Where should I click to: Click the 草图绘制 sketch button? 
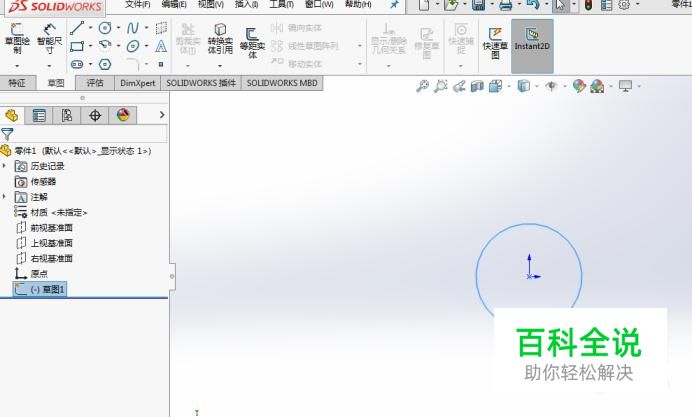(17, 38)
